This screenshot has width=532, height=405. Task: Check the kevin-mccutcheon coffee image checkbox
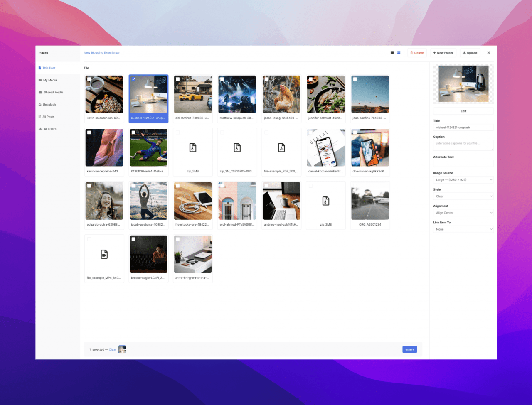click(x=89, y=79)
